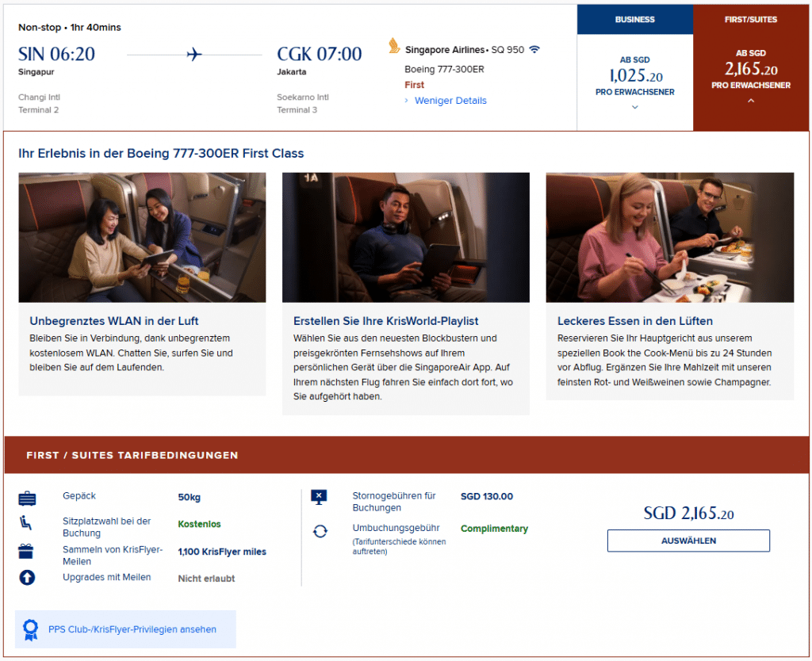Click the airplane icon between SIN and CGK

[x=193, y=55]
